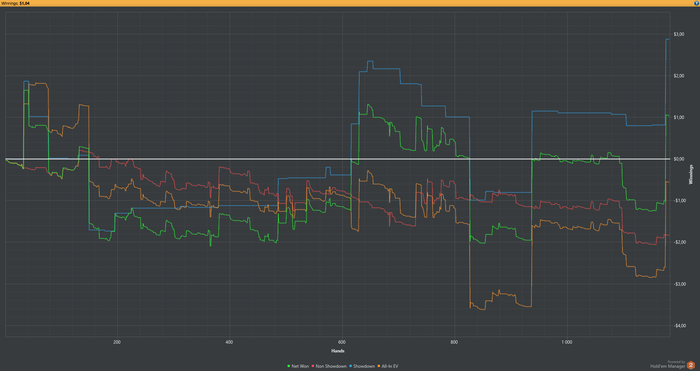Click the -$4,00 y-axis label
This screenshot has height=371, width=700.
coord(679,325)
